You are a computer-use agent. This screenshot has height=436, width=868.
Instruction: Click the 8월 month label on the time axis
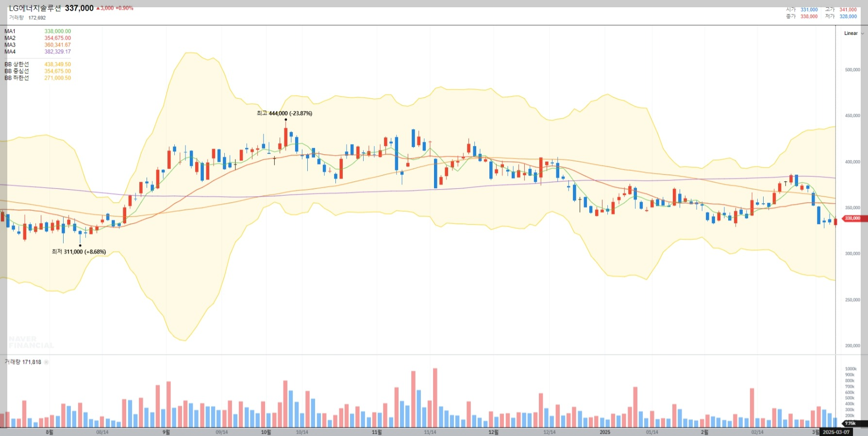50,432
